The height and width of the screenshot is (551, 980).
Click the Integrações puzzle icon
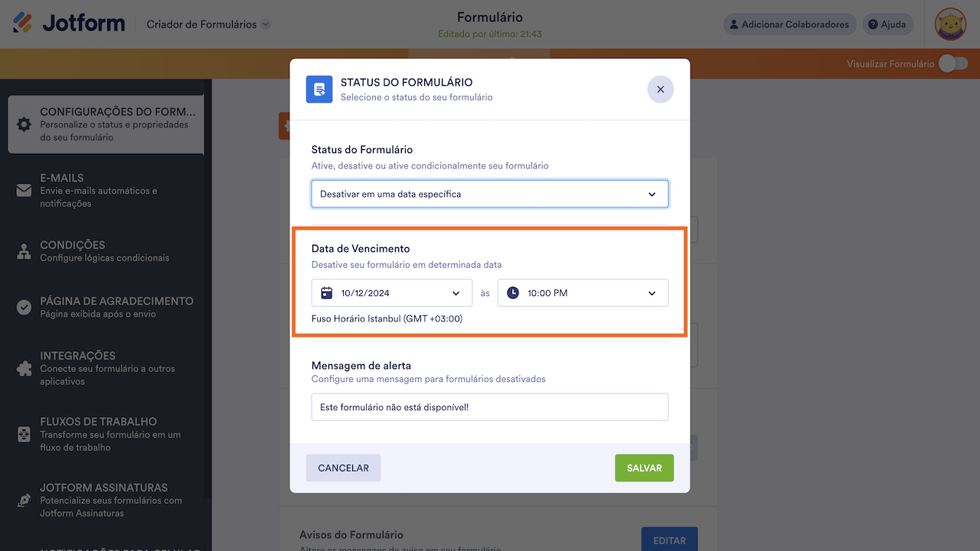24,368
